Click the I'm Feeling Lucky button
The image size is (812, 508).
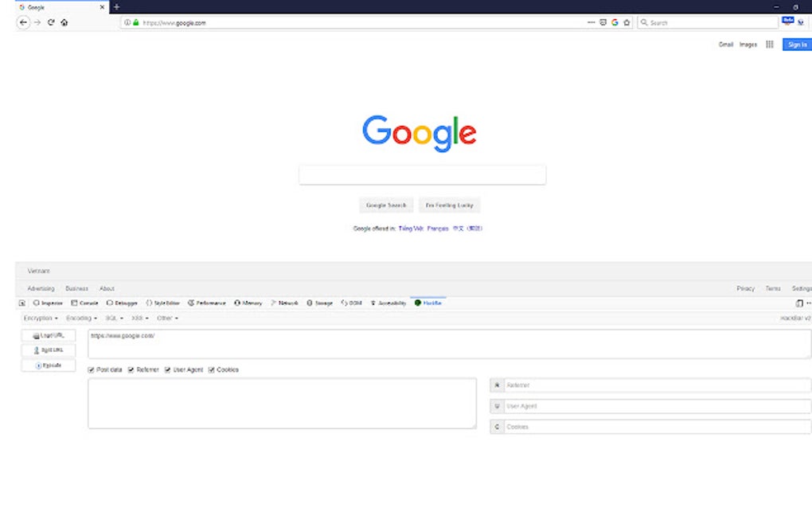coord(448,205)
